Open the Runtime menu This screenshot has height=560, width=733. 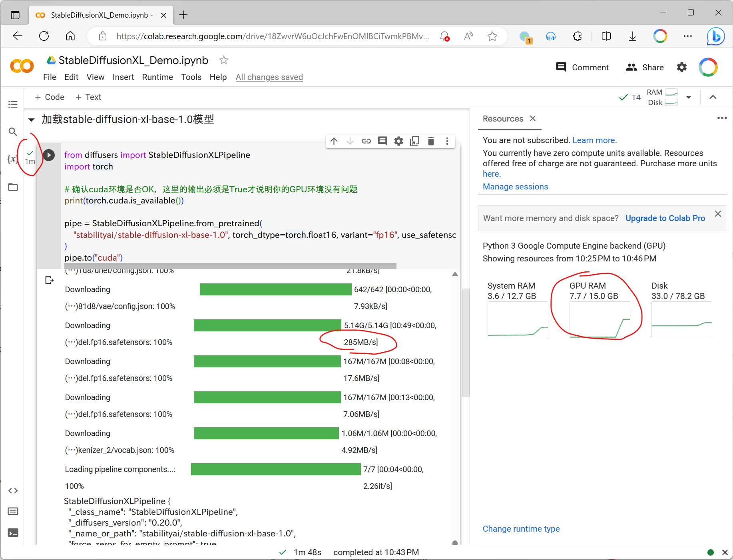tap(157, 77)
